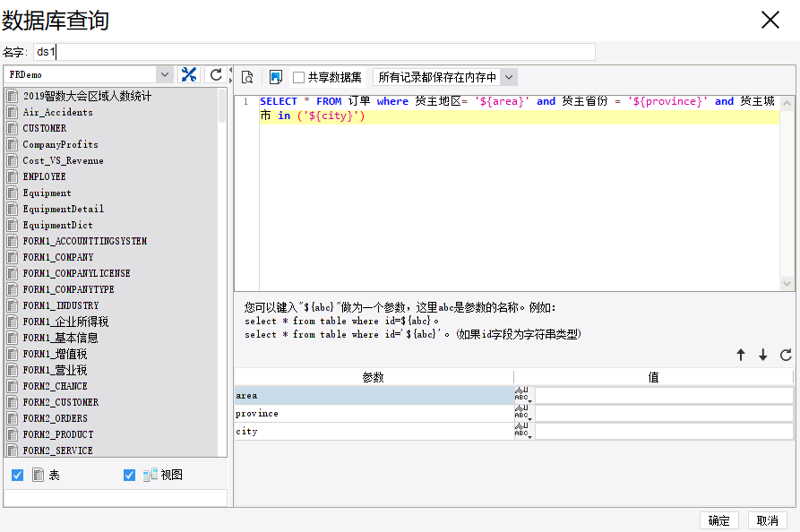Select Cost_VS_Revenue table

click(x=63, y=160)
